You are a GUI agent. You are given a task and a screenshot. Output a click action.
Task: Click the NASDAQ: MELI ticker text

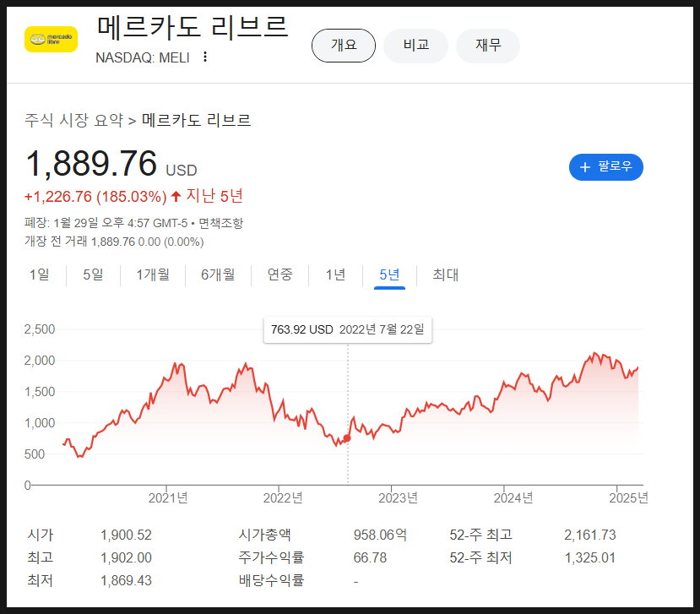pyautogui.click(x=143, y=57)
